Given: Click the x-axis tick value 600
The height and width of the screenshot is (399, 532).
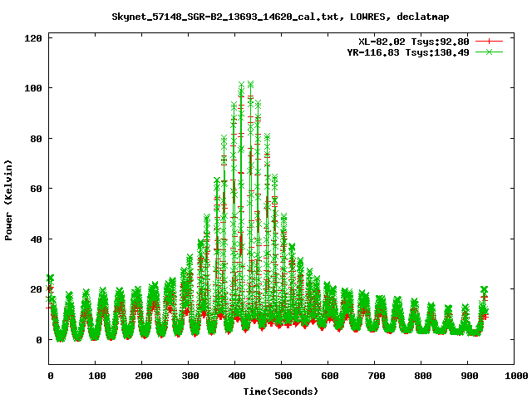Looking at the screenshot, I should tap(329, 376).
